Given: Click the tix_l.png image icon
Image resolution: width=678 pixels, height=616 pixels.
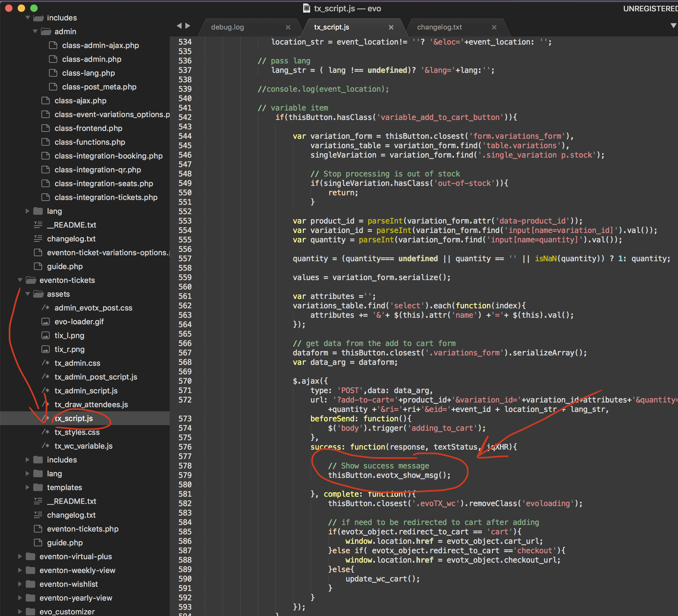Looking at the screenshot, I should coord(46,335).
